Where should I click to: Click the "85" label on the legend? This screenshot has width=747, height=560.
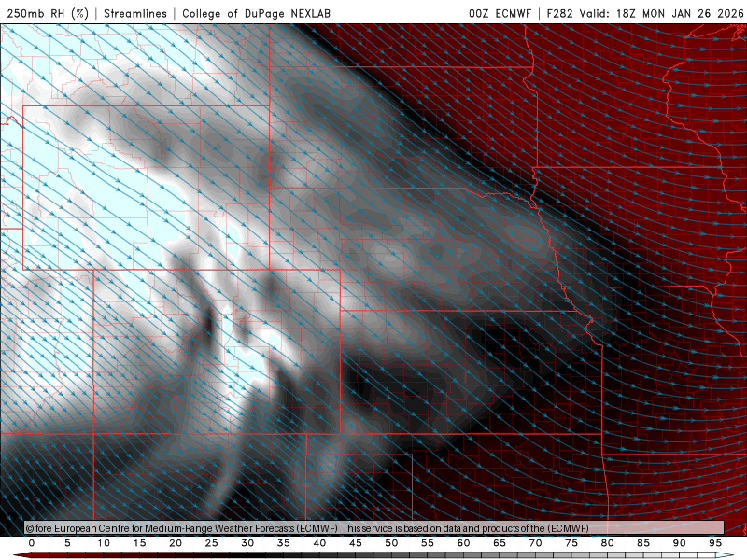tap(643, 543)
